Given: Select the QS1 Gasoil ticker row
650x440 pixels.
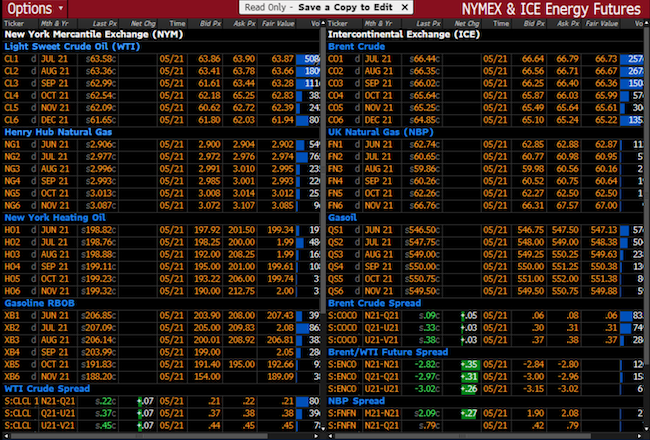Looking at the screenshot, I should tap(340, 231).
